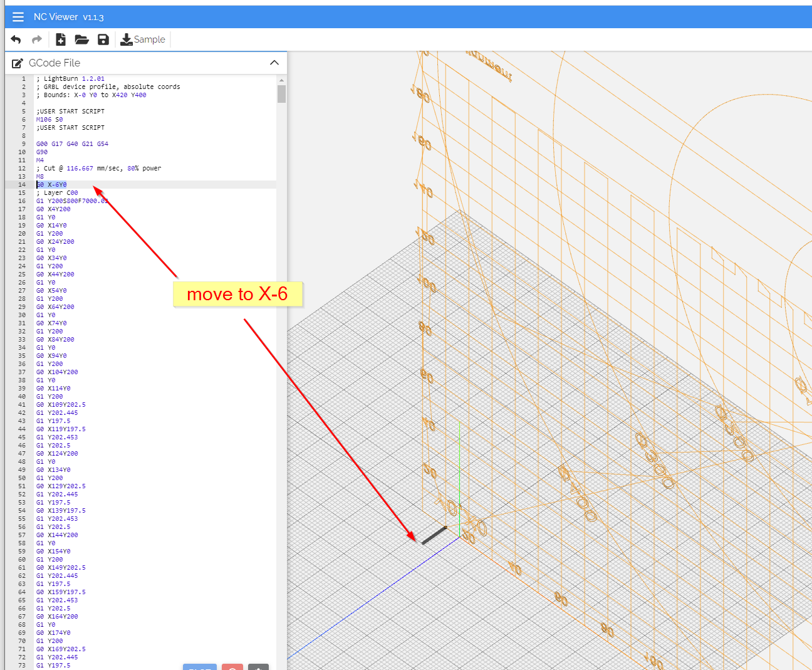Screen dimensions: 812x670
Task: Collapse the GCode File panel
Action: pos(274,63)
